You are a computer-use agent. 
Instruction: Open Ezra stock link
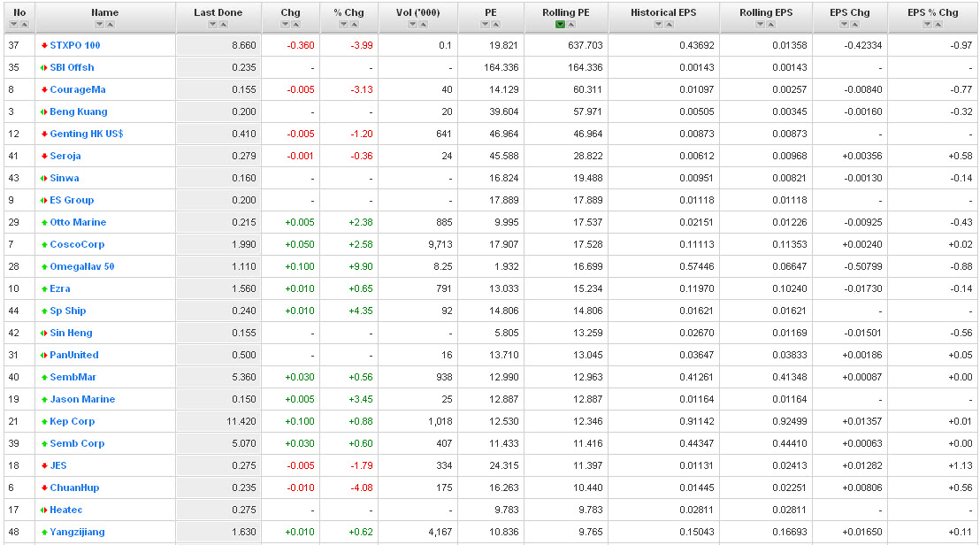(x=60, y=288)
